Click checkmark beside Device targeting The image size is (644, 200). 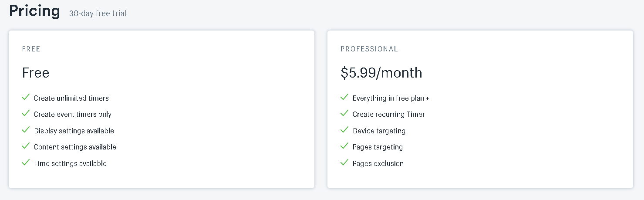click(x=344, y=130)
